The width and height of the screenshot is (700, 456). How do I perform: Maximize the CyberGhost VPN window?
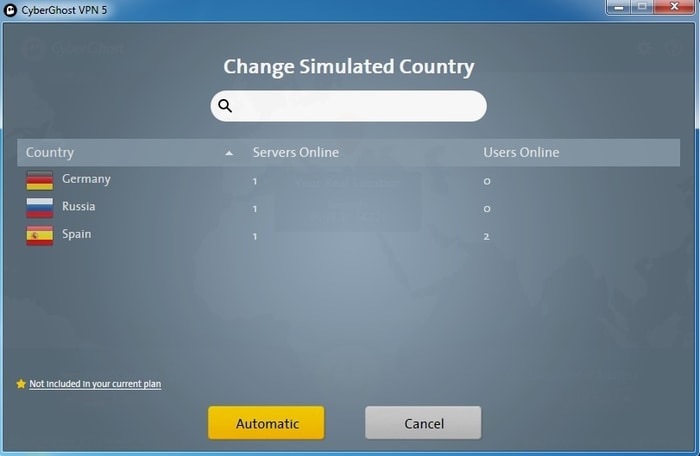point(642,7)
